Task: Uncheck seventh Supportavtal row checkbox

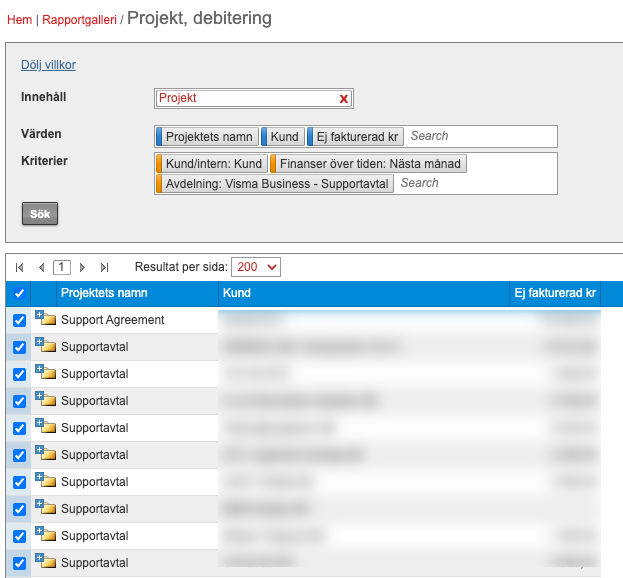Action: click(19, 509)
